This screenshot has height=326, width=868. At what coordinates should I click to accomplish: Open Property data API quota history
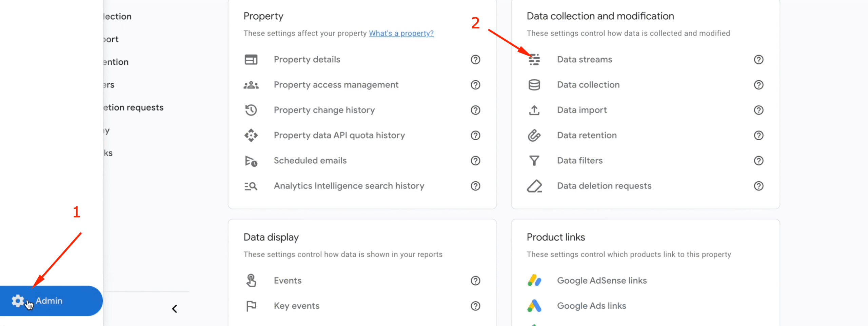coord(339,135)
